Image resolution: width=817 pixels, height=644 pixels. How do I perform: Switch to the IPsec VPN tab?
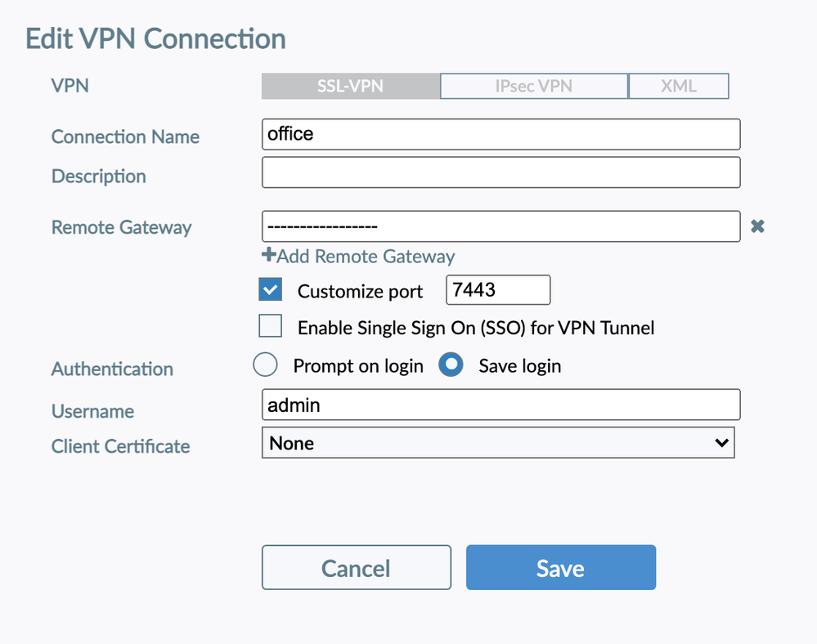(533, 86)
